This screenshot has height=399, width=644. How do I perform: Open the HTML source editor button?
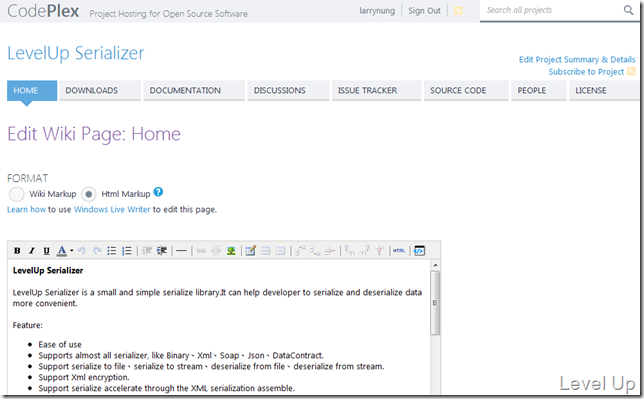coord(399,251)
